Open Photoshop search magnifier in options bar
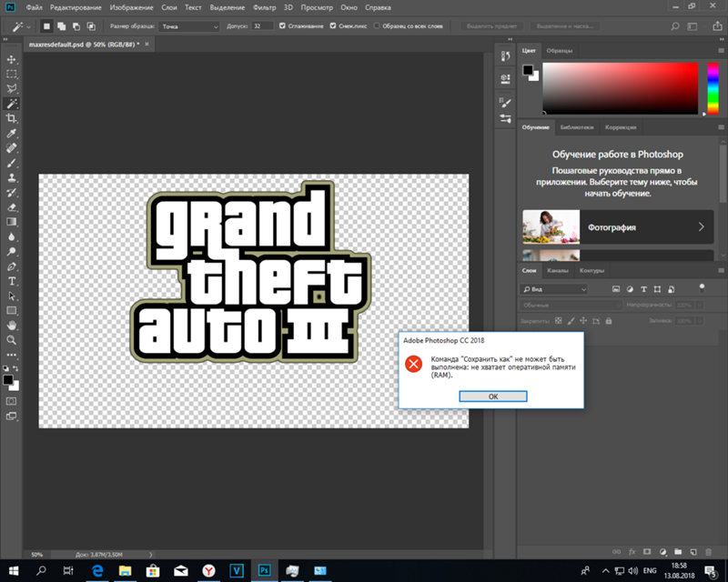This screenshot has height=582, width=728. (675, 26)
